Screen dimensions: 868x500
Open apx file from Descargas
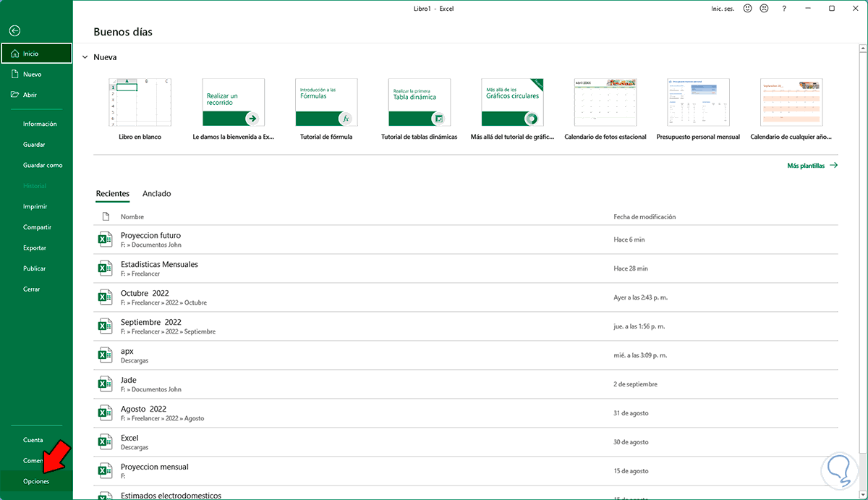[x=466, y=355]
